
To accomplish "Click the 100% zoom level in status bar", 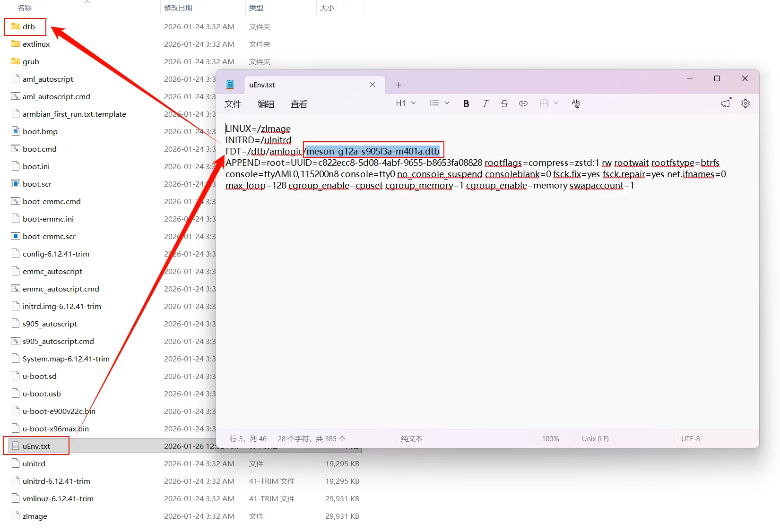I will coord(550,439).
